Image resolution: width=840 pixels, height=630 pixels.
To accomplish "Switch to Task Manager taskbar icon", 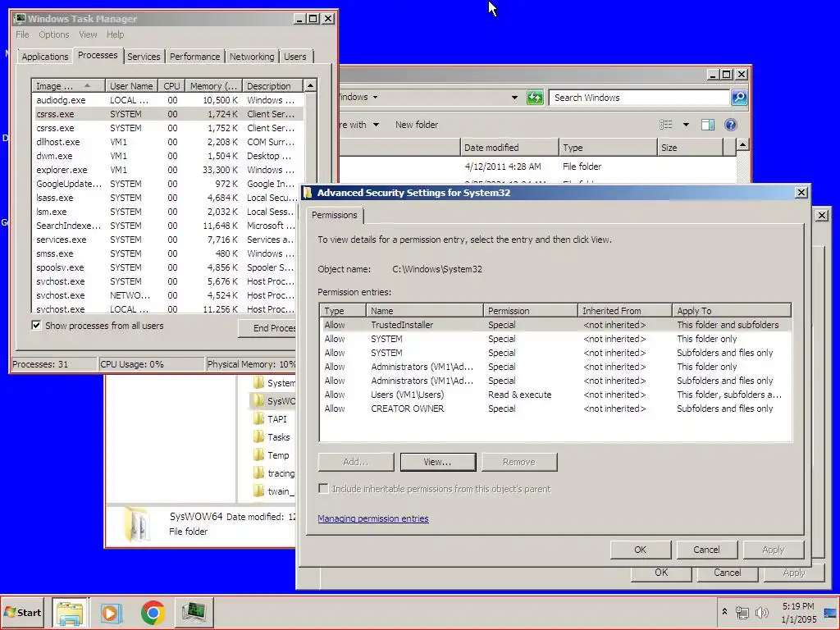I will pyautogui.click(x=194, y=612).
